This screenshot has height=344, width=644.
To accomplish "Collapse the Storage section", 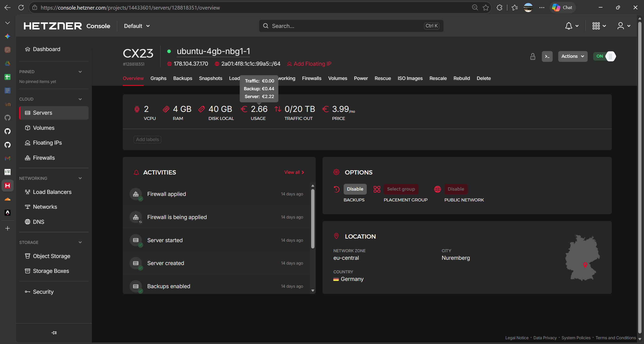I will 80,242.
